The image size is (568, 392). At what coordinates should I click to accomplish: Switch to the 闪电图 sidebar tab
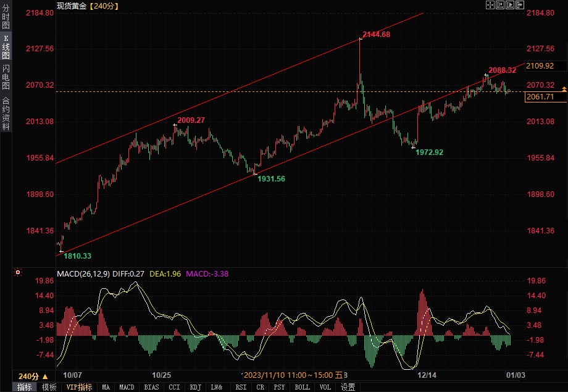[6, 77]
